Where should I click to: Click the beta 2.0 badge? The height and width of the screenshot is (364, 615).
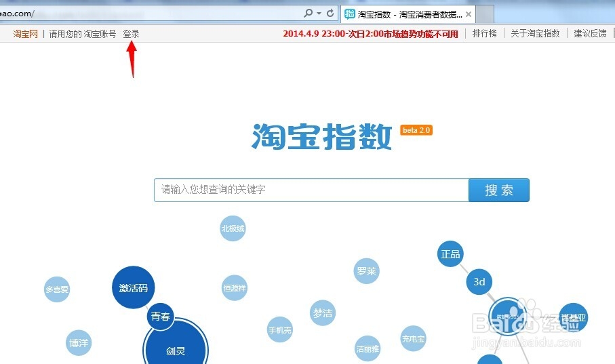pyautogui.click(x=416, y=130)
